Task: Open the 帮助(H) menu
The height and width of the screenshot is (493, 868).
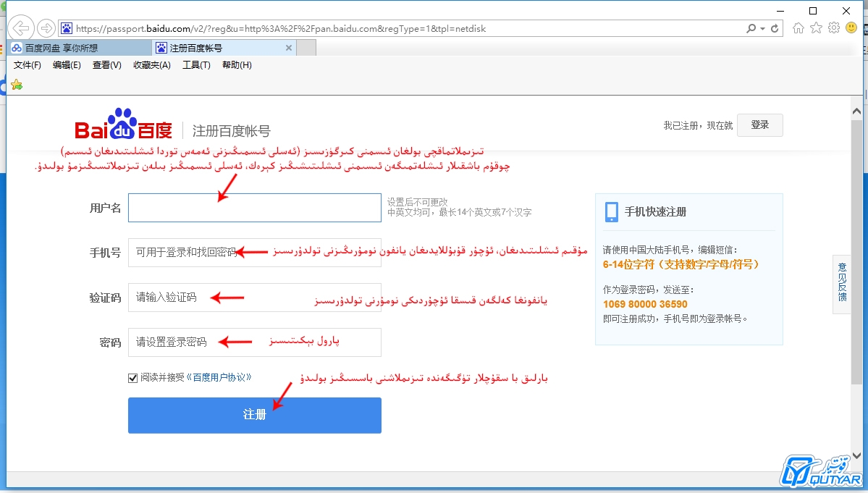Action: [x=237, y=65]
